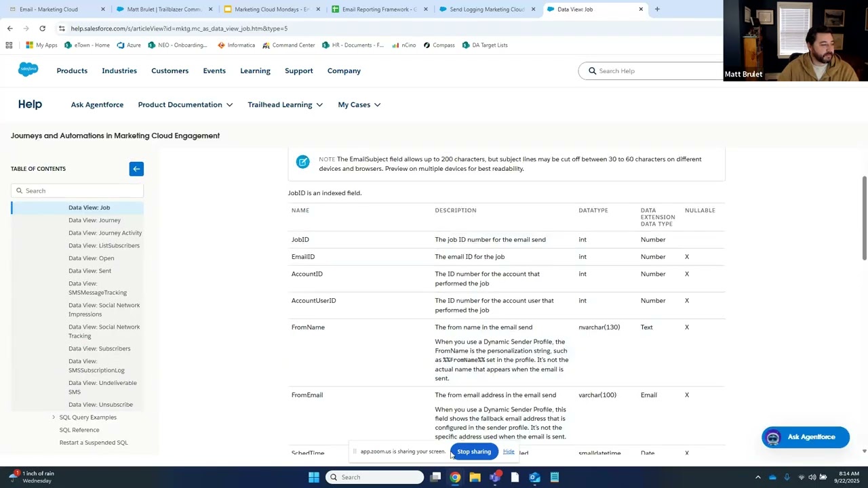This screenshot has height=488, width=868.
Task: Switch to the Email Reporting Framework tab
Action: click(x=379, y=9)
